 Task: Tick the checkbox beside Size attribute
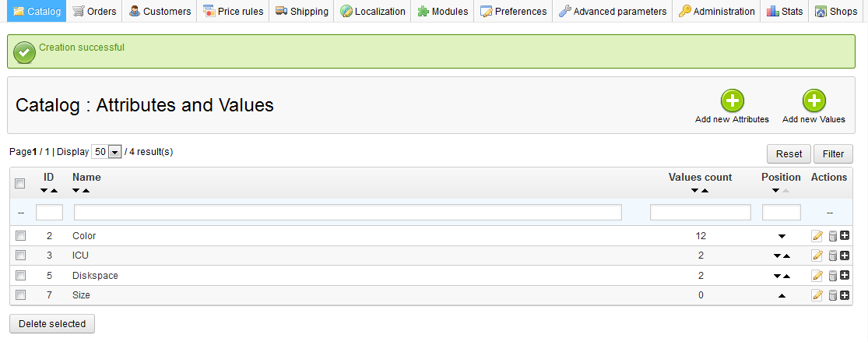point(21,295)
